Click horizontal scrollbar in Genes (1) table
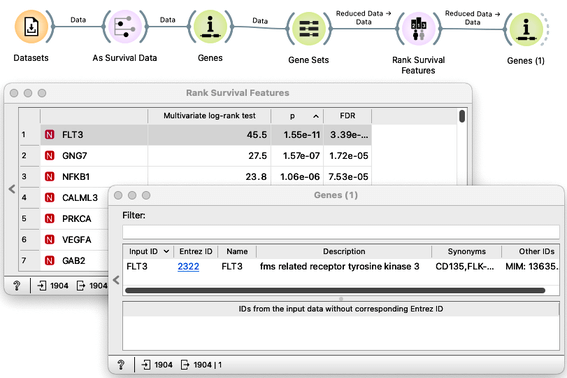 point(335,290)
